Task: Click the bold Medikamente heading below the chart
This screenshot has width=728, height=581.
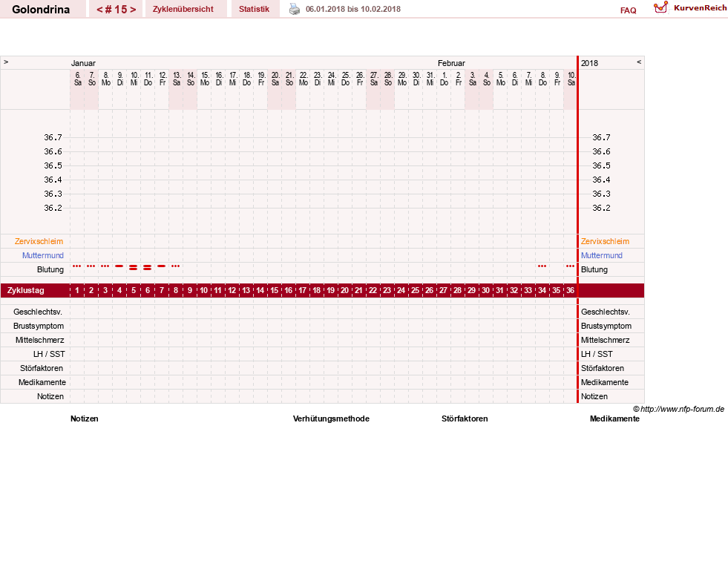Action: (614, 418)
